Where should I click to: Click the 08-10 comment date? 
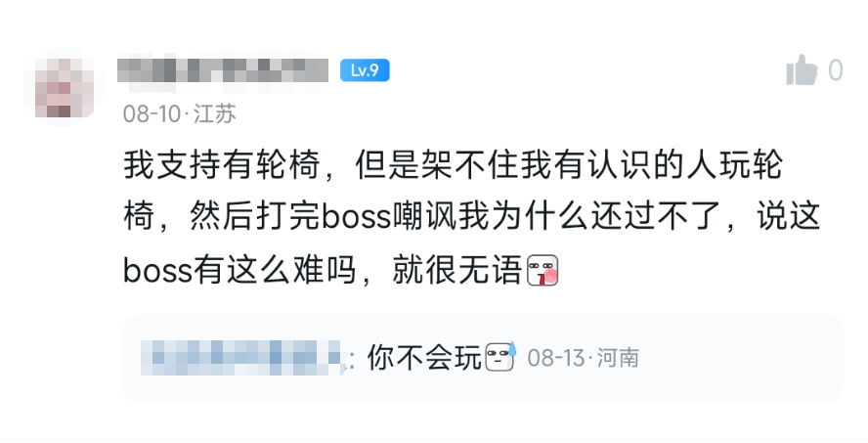[x=152, y=114]
